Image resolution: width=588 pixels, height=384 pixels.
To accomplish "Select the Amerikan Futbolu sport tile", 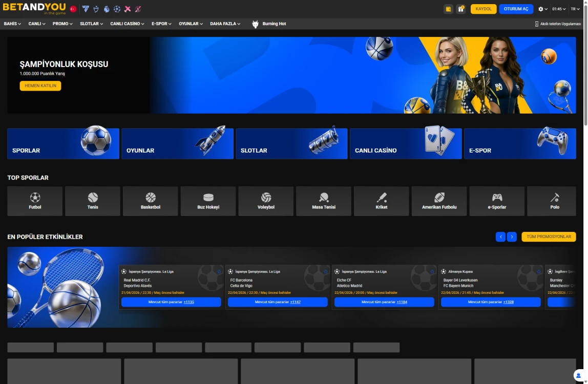I will click(x=439, y=201).
